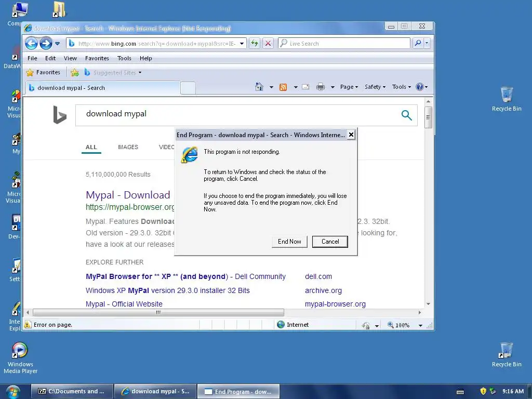This screenshot has width=532, height=399.
Task: Open Windows XP MyPal version 29.3.0 installer link
Action: tap(168, 290)
